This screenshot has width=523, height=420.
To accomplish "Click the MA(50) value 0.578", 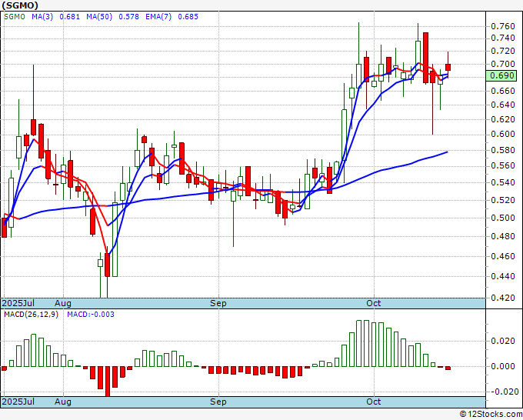I will coord(128,17).
